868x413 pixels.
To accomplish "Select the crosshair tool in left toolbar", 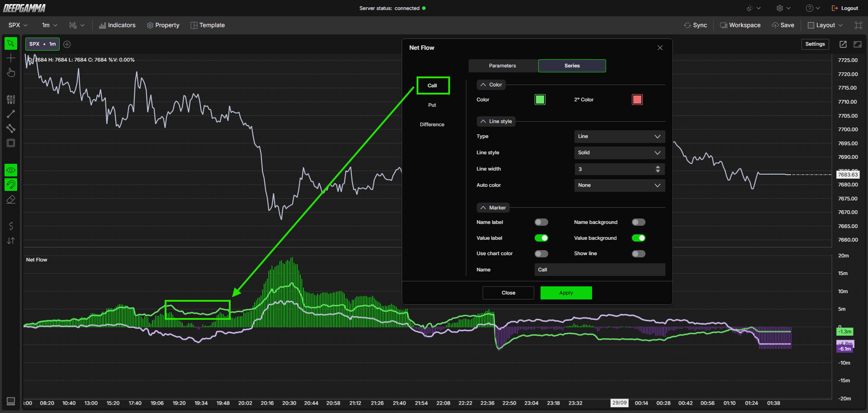I will pyautogui.click(x=11, y=58).
